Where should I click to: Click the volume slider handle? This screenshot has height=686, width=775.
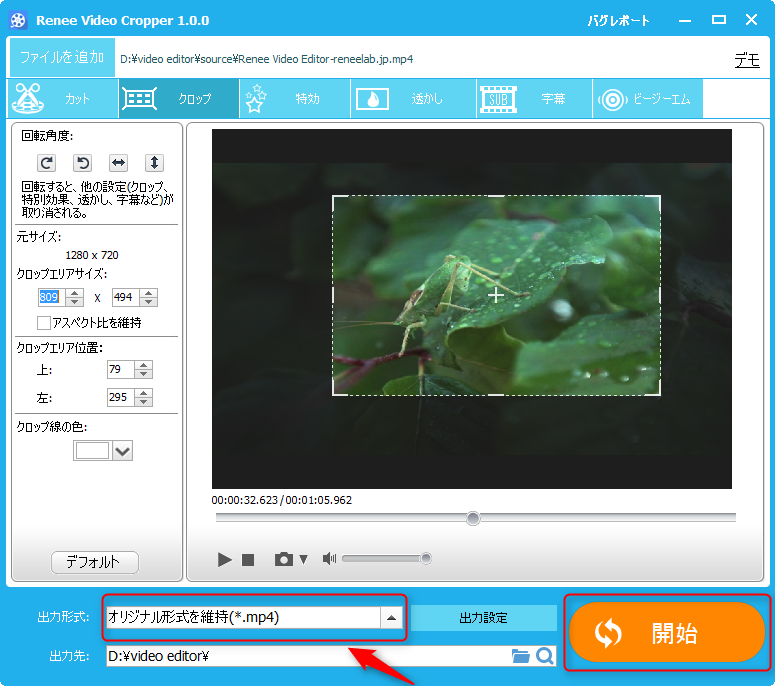[426, 558]
